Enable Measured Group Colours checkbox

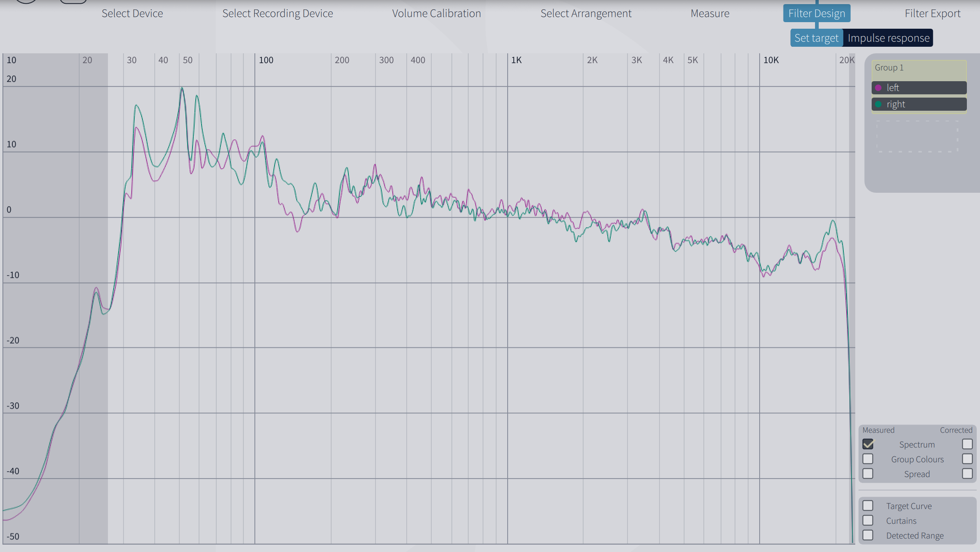pyautogui.click(x=868, y=459)
